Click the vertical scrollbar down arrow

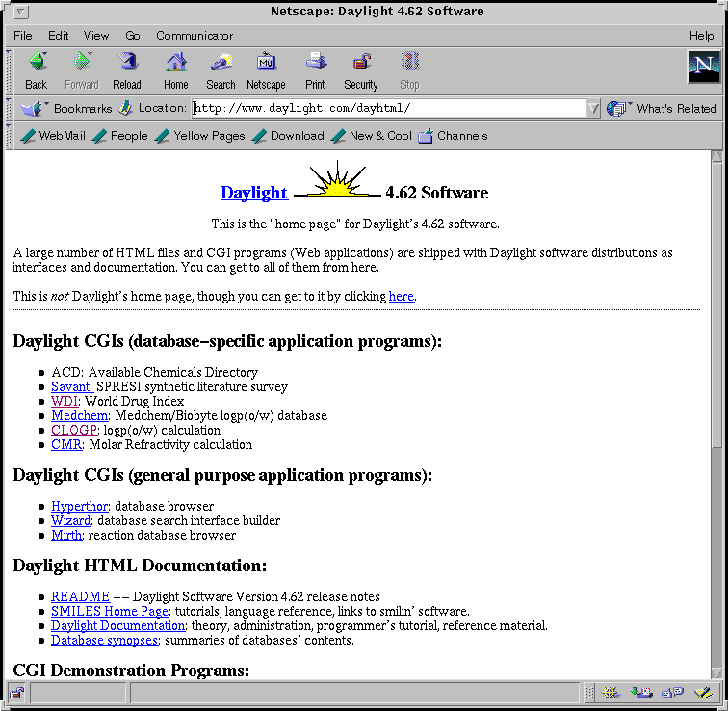click(716, 671)
